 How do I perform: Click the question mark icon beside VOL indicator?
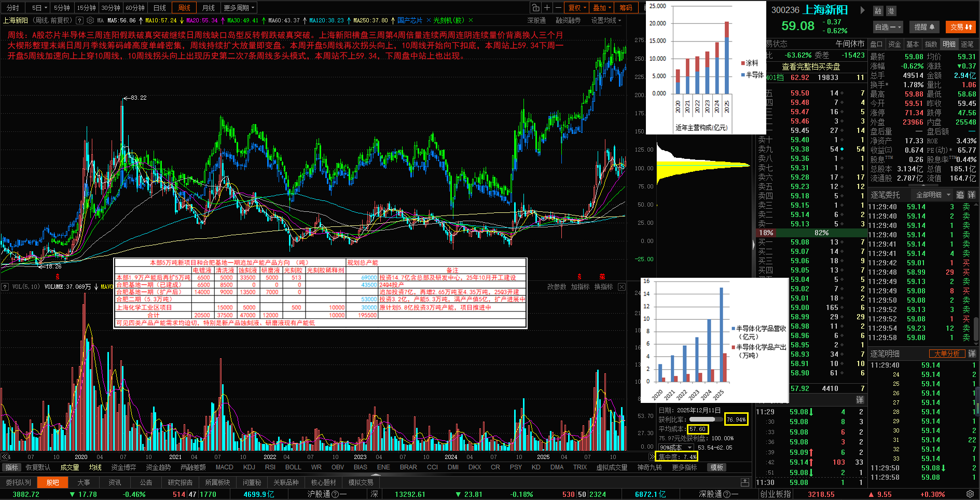tap(5, 287)
